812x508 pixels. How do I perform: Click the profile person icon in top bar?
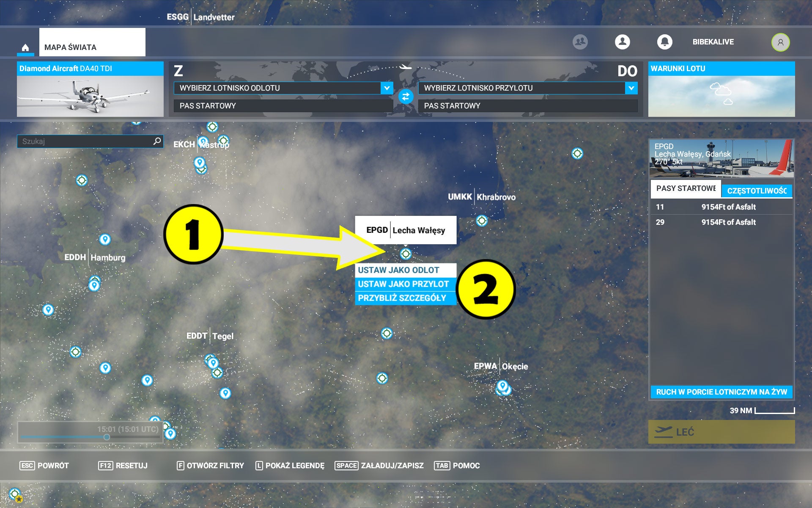coord(622,42)
